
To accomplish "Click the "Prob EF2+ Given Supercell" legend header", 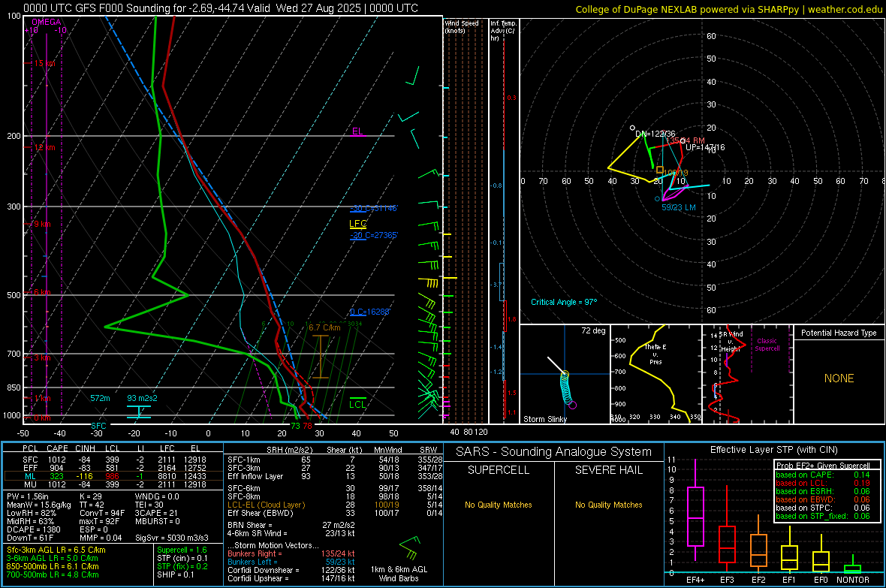I will pyautogui.click(x=823, y=466).
